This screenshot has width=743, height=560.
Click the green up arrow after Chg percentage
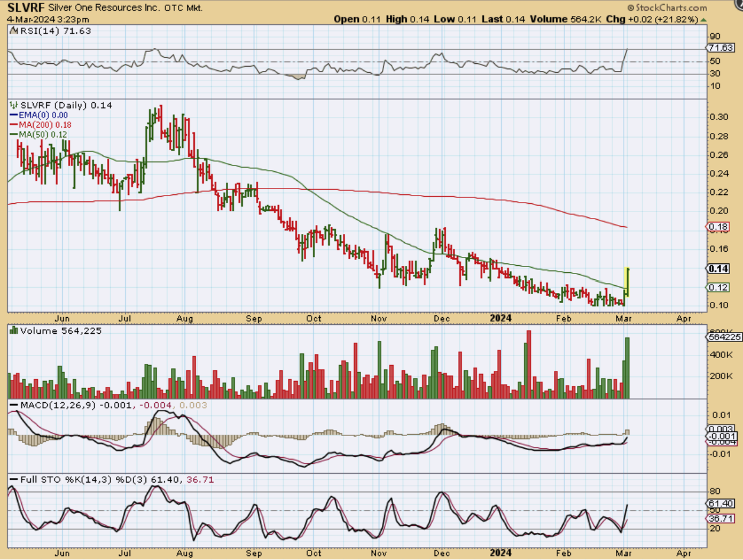(703, 19)
